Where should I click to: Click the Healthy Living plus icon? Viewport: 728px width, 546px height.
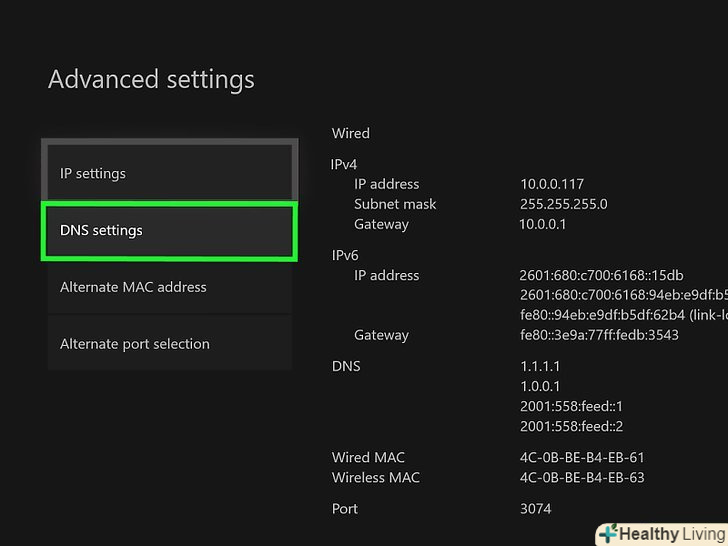[x=607, y=534]
